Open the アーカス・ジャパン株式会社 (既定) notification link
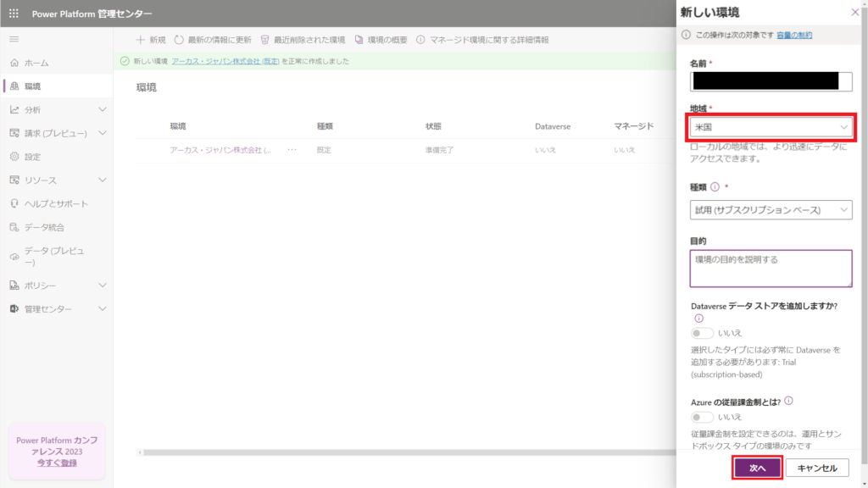The height and width of the screenshot is (488, 868). (225, 61)
